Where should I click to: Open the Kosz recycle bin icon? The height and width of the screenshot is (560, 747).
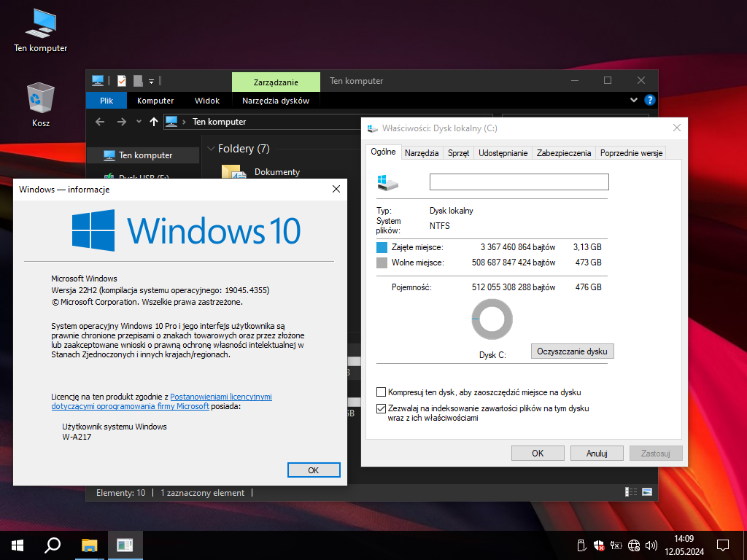pyautogui.click(x=40, y=97)
